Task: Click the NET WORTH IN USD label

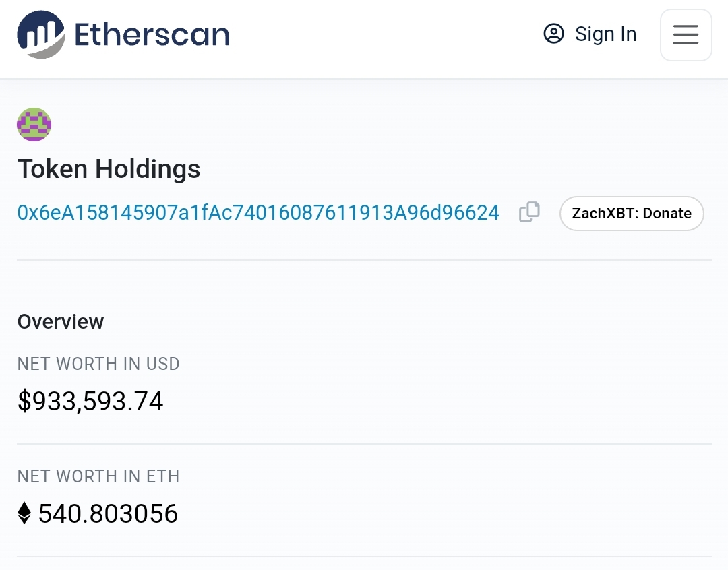Action: [x=98, y=364]
